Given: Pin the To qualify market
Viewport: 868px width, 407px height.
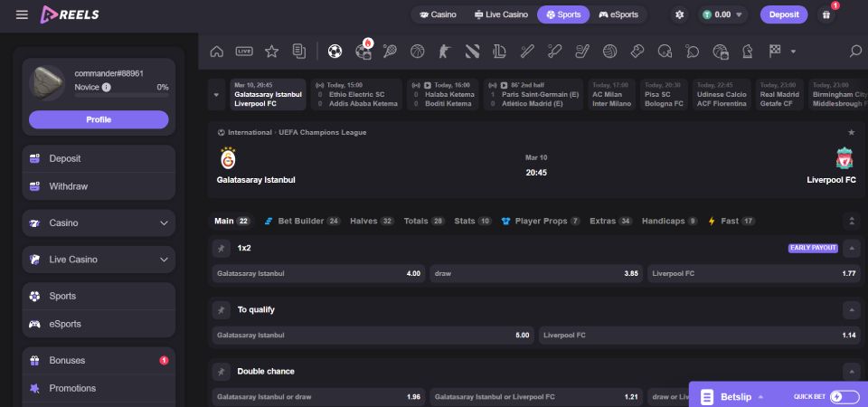Looking at the screenshot, I should pyautogui.click(x=221, y=310).
